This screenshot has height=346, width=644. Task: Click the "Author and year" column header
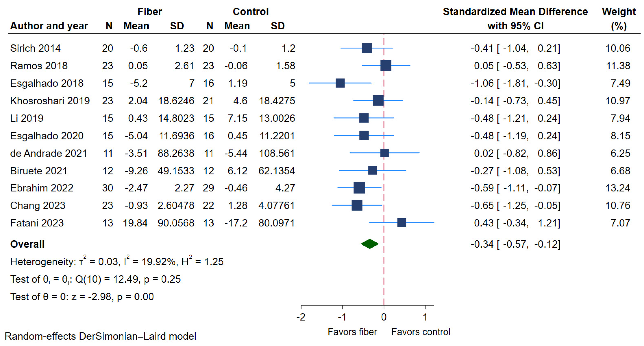tap(49, 26)
